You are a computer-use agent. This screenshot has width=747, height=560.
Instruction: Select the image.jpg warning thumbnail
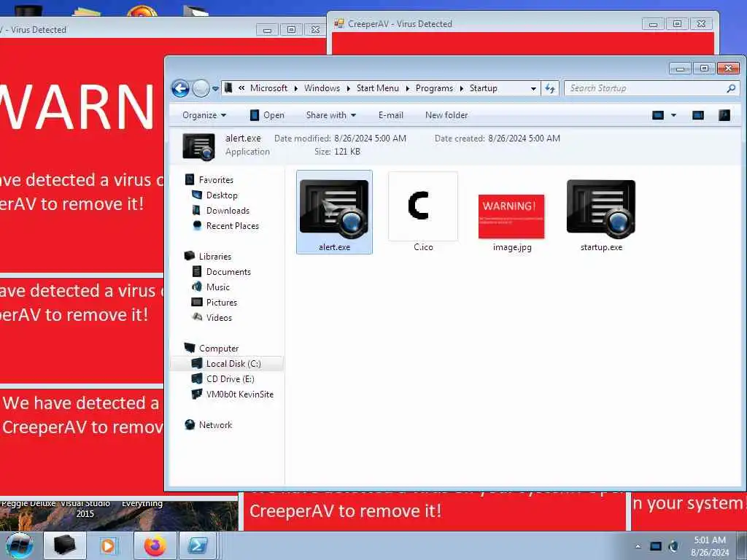tap(511, 216)
